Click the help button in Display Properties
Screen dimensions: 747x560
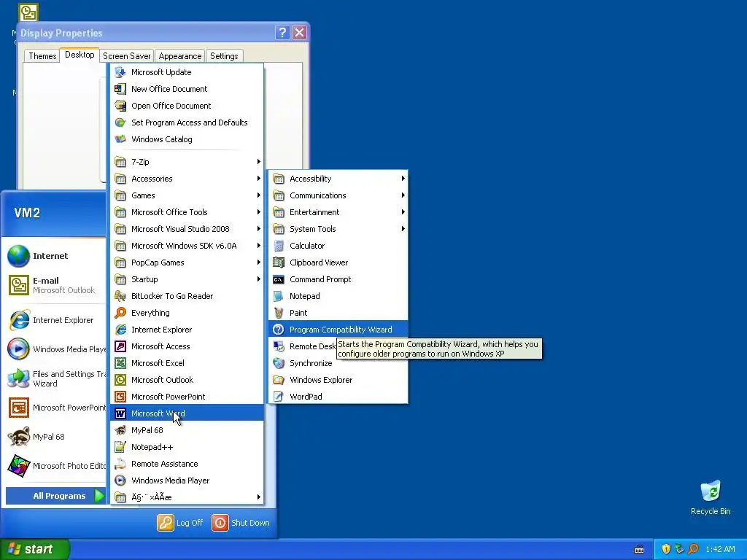coord(282,32)
